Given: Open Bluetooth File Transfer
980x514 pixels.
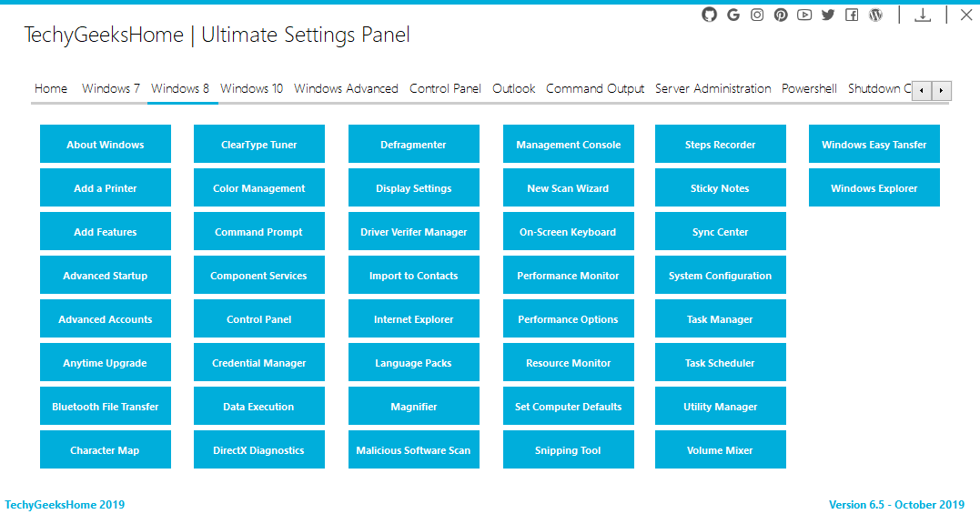Looking at the screenshot, I should pyautogui.click(x=105, y=407).
